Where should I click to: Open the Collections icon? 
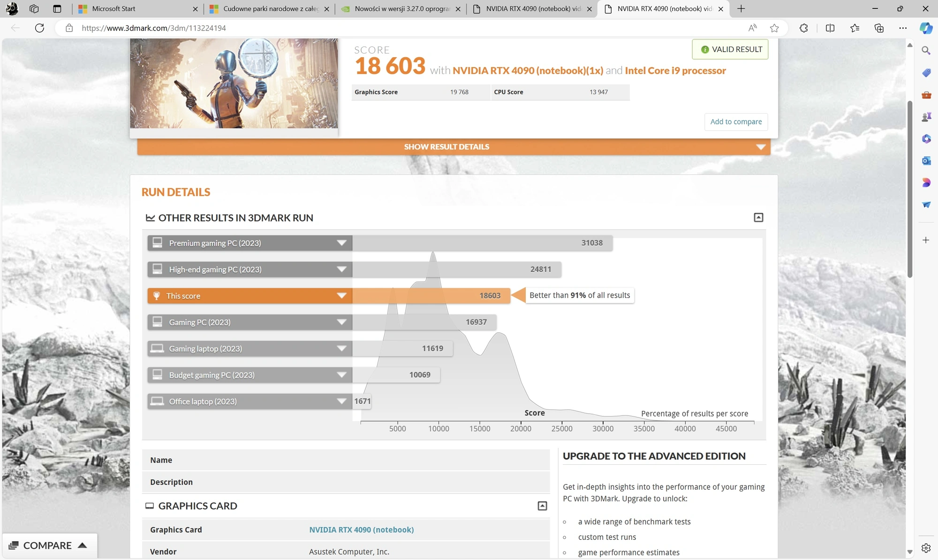[x=879, y=28]
